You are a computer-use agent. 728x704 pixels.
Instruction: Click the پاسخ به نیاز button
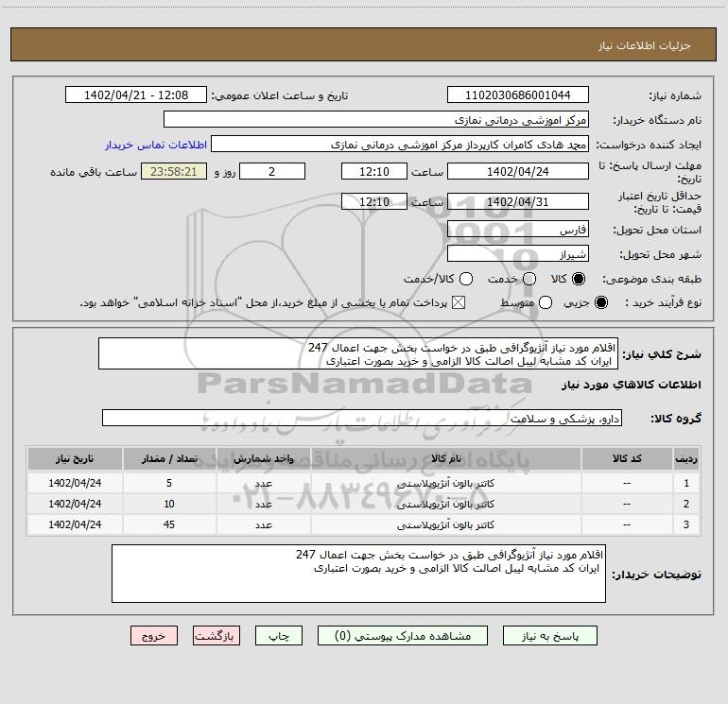pyautogui.click(x=549, y=635)
